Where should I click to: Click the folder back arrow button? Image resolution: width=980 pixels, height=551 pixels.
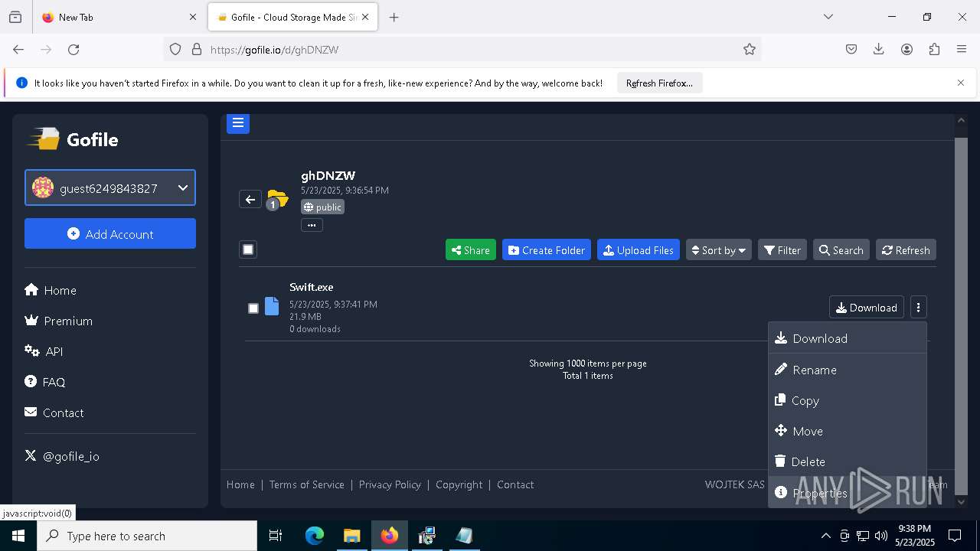pyautogui.click(x=250, y=199)
